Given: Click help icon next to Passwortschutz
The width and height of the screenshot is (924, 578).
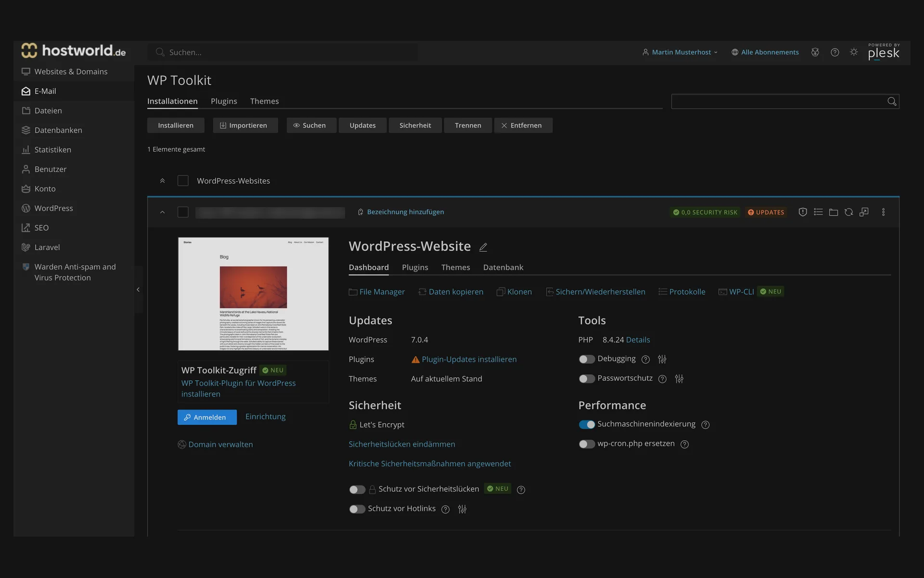Looking at the screenshot, I should (662, 379).
